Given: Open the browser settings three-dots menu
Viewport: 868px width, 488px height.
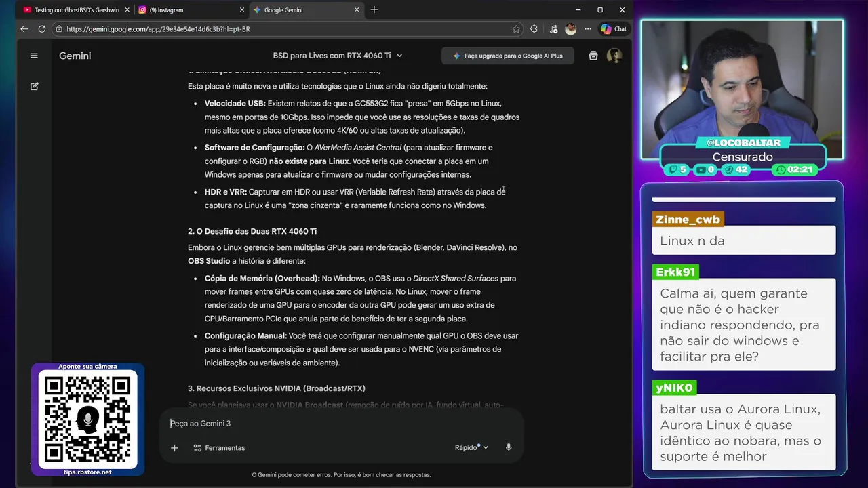Looking at the screenshot, I should (x=587, y=29).
